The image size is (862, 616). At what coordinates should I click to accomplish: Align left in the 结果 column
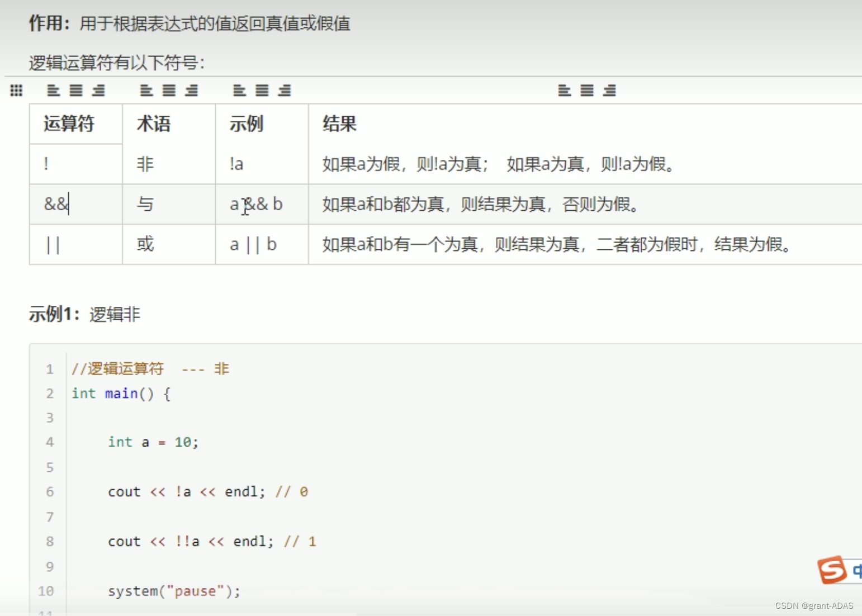(565, 90)
